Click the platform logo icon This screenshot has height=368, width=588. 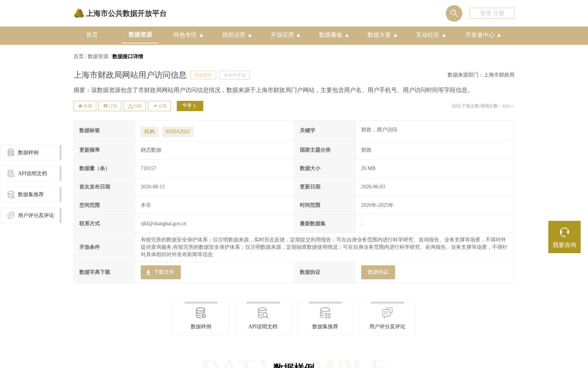click(79, 13)
